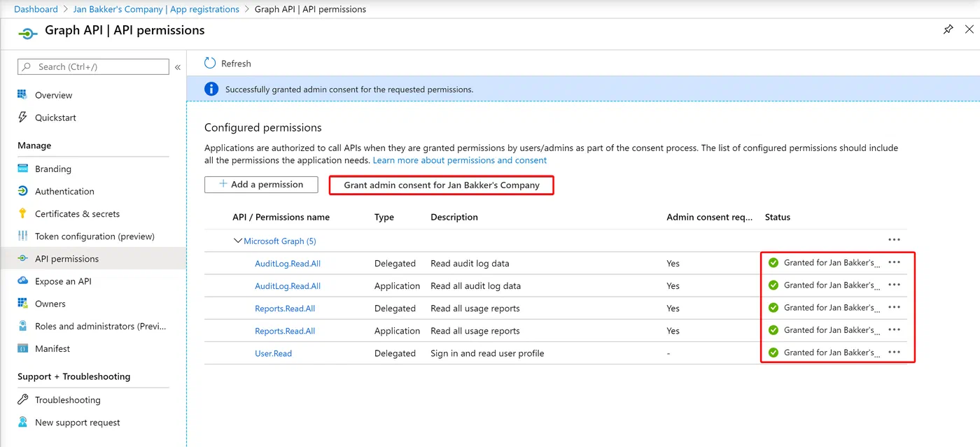Viewport: 980px width, 447px height.
Task: Click the pin blade icon
Action: (948, 29)
